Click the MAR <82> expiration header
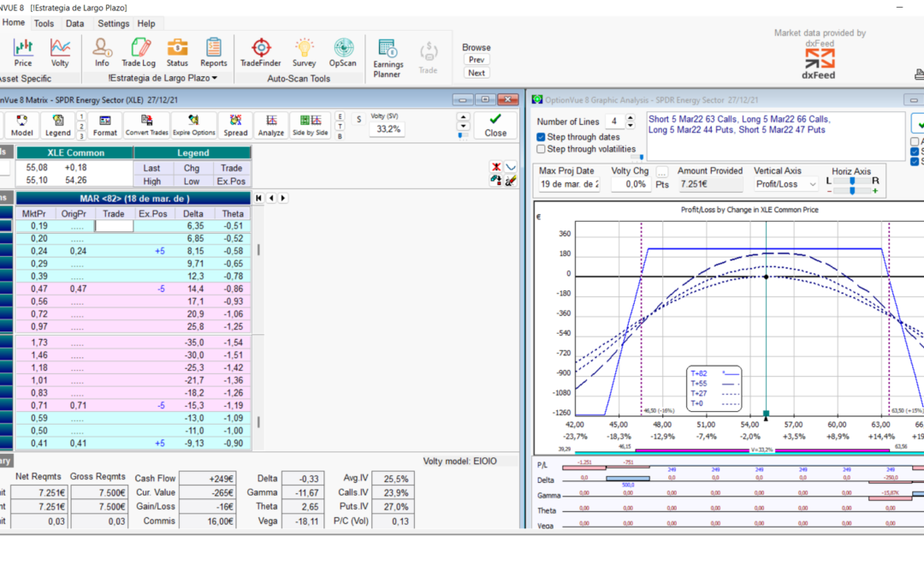The image size is (924, 578). tap(133, 198)
